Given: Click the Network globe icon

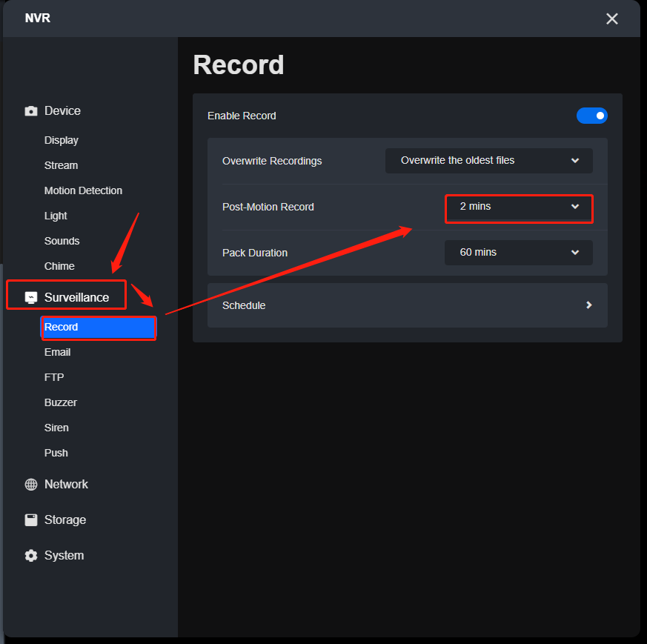Looking at the screenshot, I should click(30, 484).
